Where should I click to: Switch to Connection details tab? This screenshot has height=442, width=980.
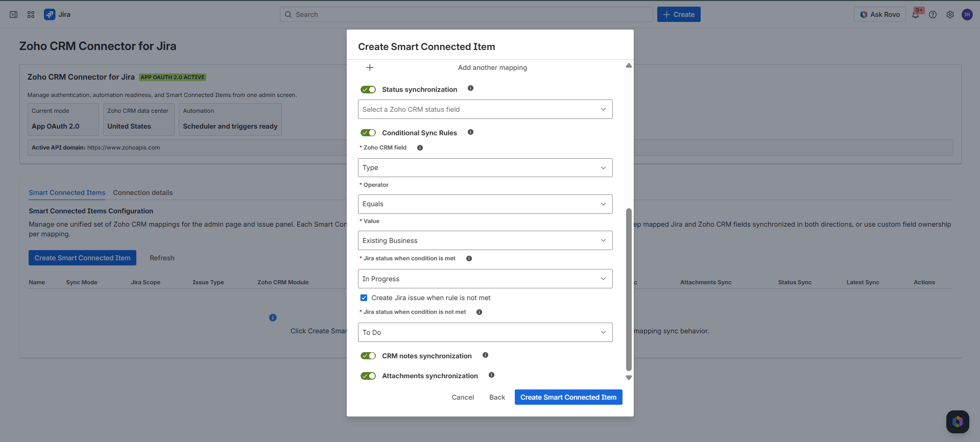(x=143, y=192)
